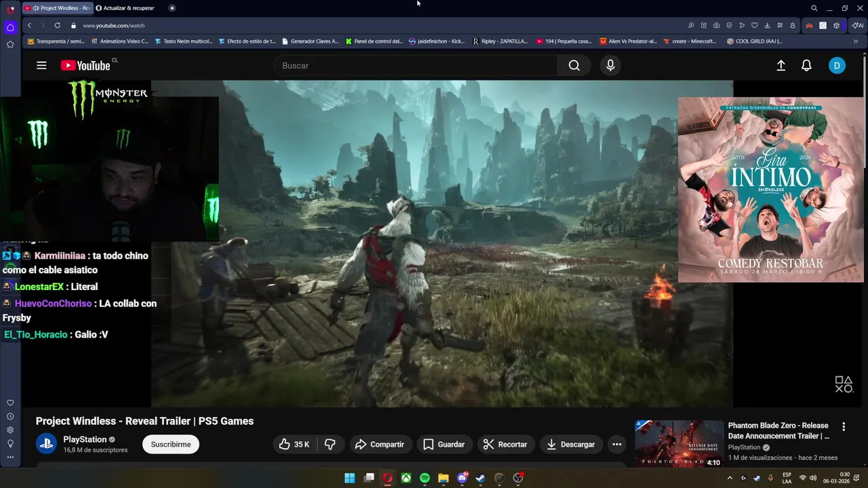Open YouTube notifications bell
Viewport: 868px width, 488px height.
tap(806, 66)
